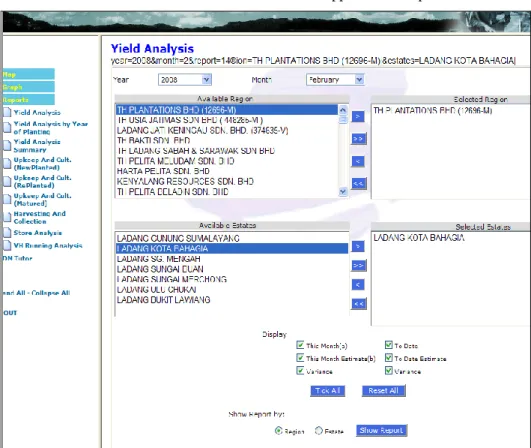
Task: Open Yield Analysis Summary link
Action: pos(37,146)
